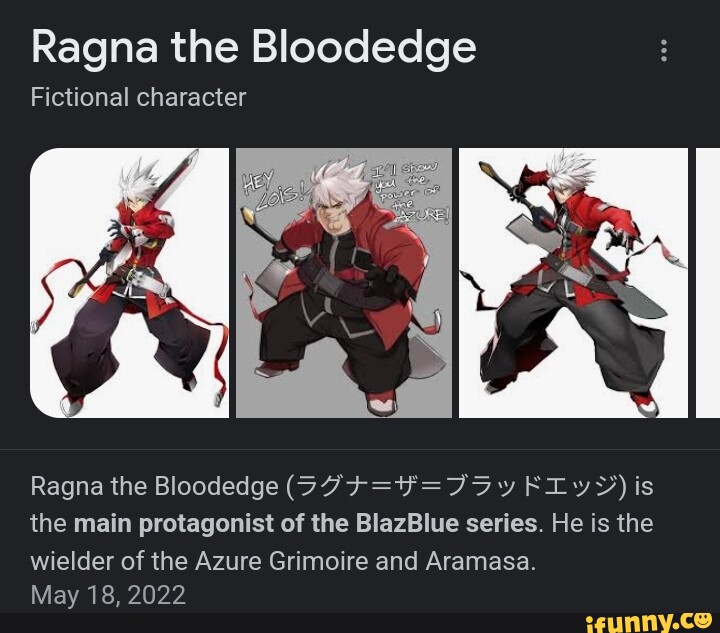
Task: Click the 'Fictional character' subtitle
Action: click(x=138, y=97)
